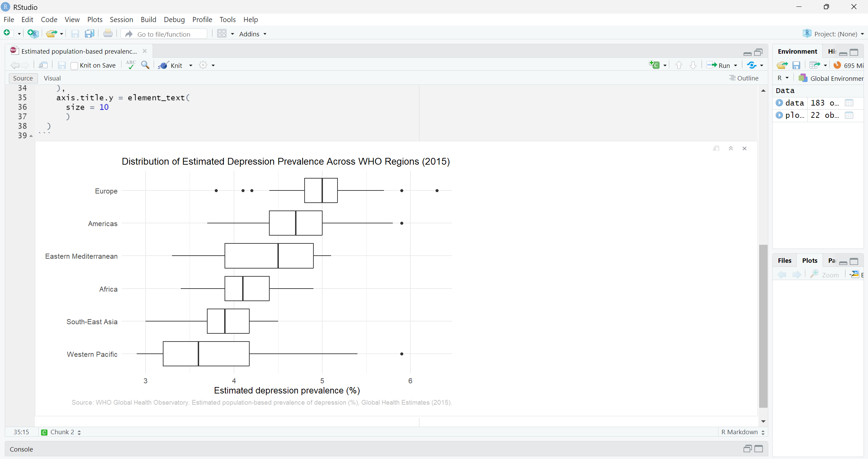The image size is (868, 459).
Task: Open Run options dropdown arrow
Action: [x=735, y=65]
